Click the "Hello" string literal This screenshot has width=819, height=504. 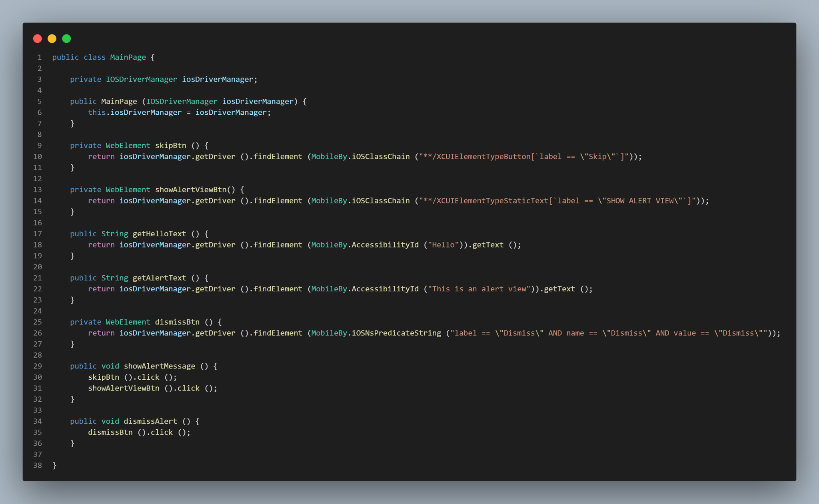(443, 245)
